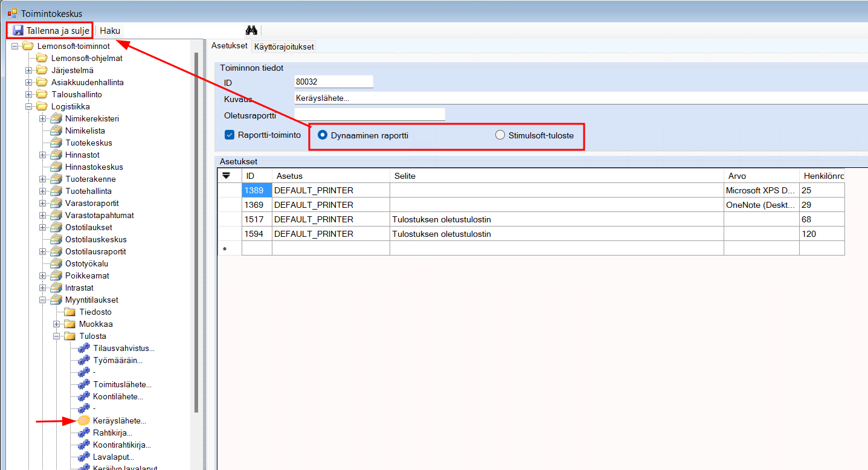
Task: Expand the Muokkaa folder node
Action: [56, 324]
